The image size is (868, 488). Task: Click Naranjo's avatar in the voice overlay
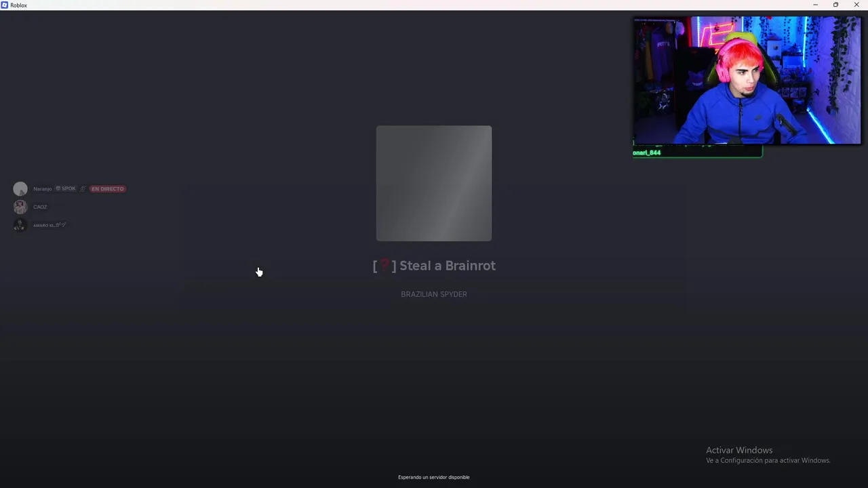tap(20, 189)
